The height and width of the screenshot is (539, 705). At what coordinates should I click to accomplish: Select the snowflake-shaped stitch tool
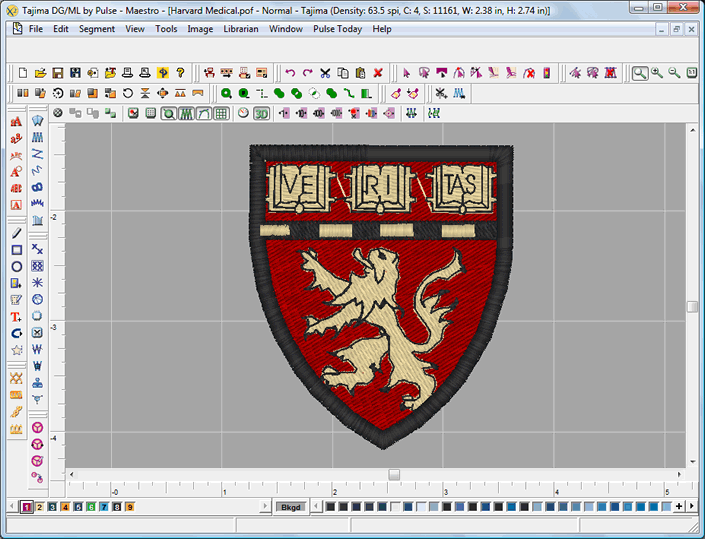[x=37, y=283]
